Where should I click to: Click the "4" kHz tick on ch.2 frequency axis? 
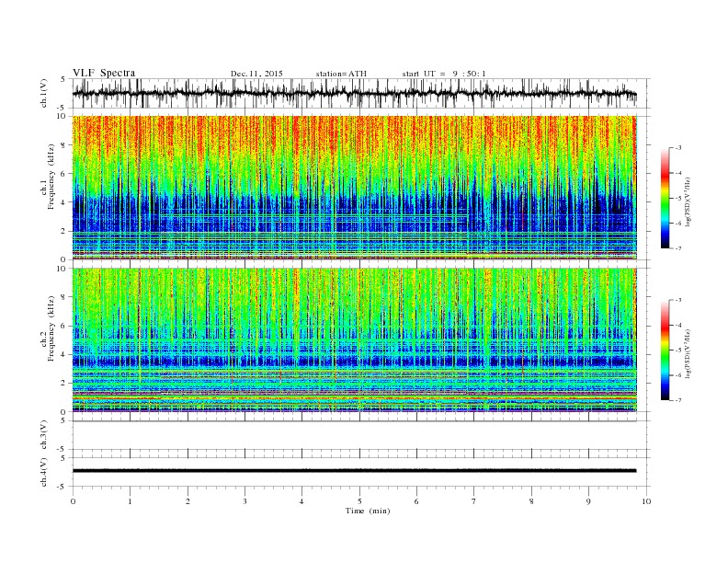point(64,354)
